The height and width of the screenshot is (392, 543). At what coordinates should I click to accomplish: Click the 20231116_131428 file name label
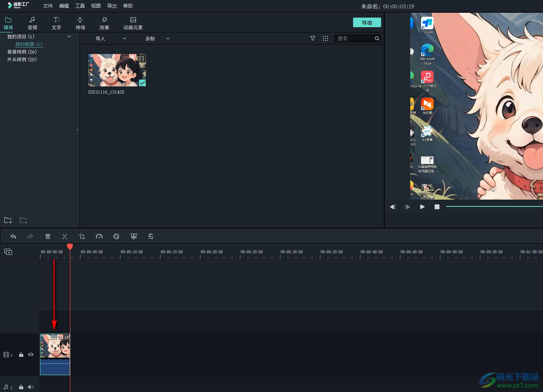pos(106,92)
